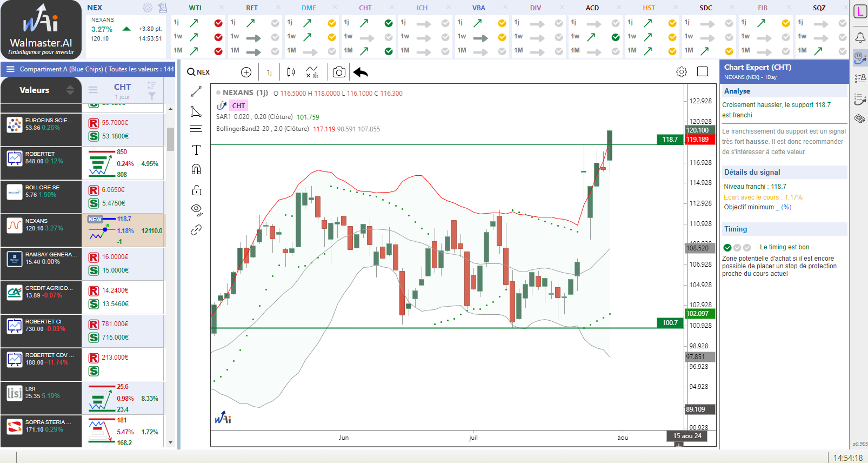Toggle CHT 1M green check signal
The height and width of the screenshot is (463, 868).
389,51
